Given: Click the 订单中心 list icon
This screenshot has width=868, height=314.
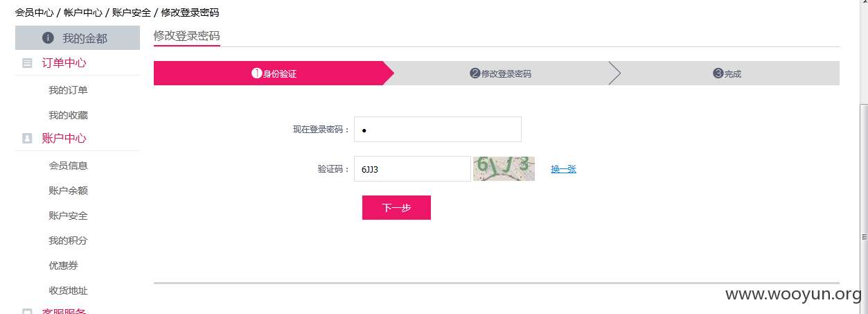Looking at the screenshot, I should [x=27, y=63].
